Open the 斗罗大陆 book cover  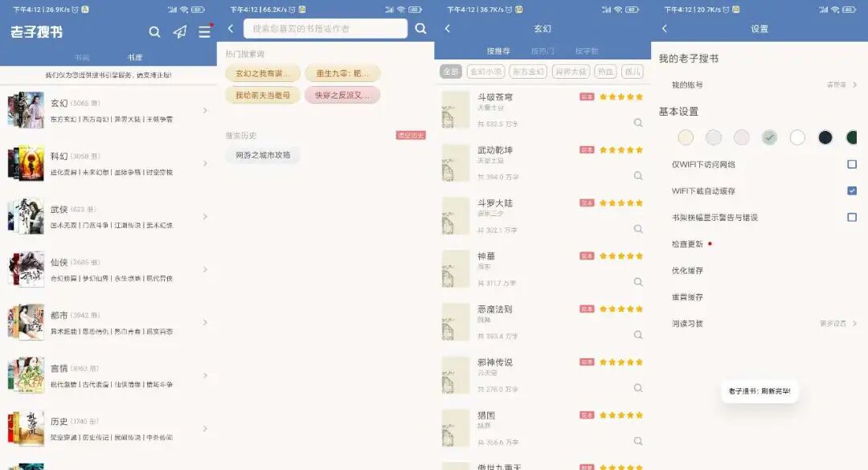click(456, 216)
